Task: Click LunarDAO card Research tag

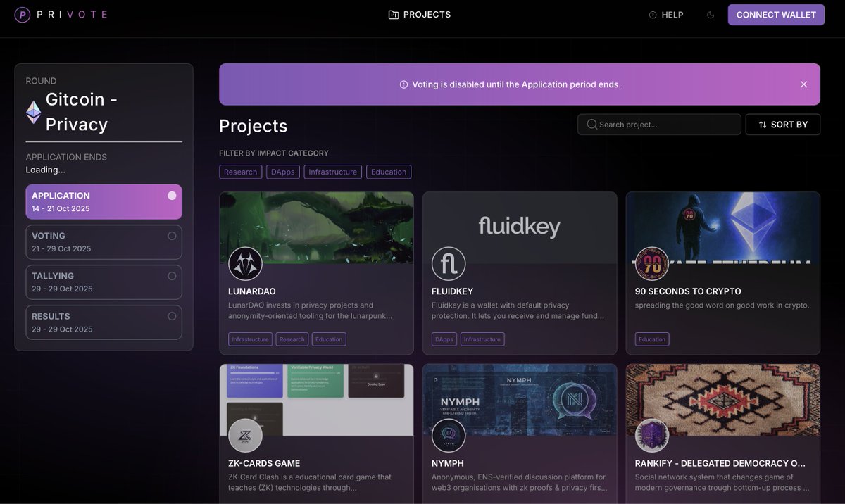Action: click(x=292, y=339)
